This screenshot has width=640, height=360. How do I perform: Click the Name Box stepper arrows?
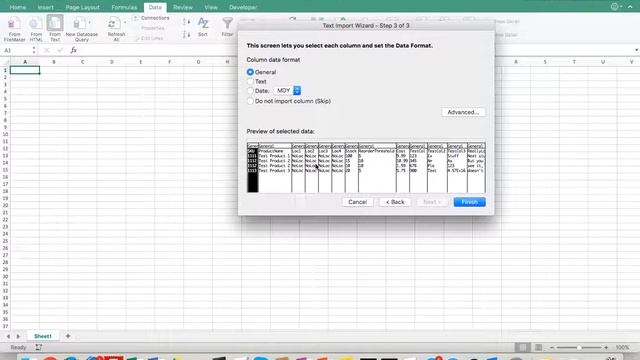pyautogui.click(x=34, y=50)
